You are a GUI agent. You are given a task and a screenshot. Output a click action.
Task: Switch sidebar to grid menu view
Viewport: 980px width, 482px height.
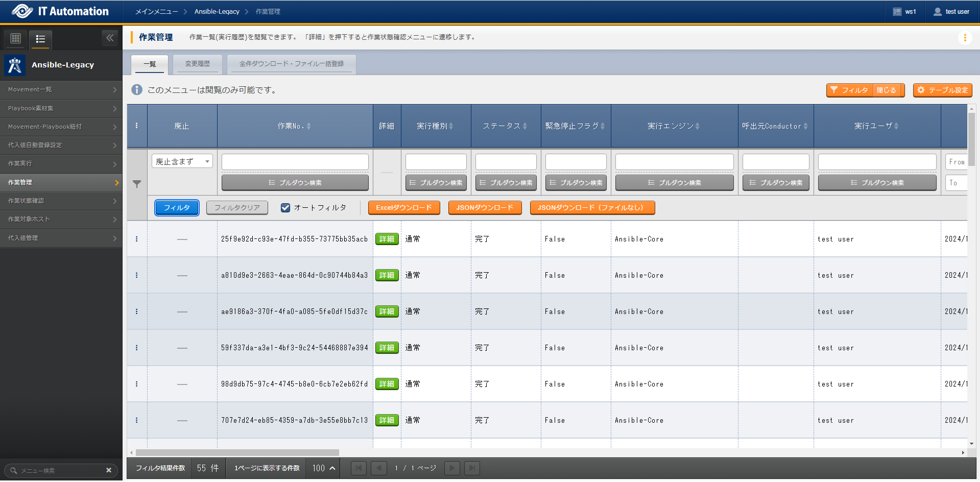tap(16, 38)
